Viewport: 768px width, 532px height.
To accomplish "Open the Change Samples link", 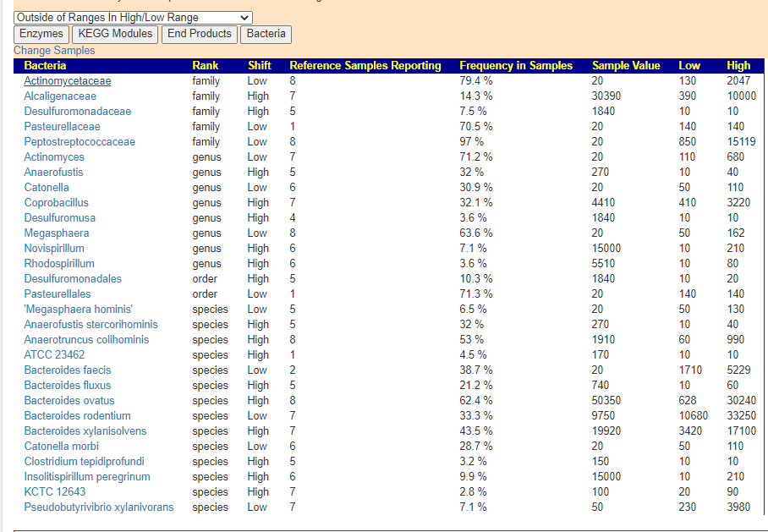I will pos(54,51).
